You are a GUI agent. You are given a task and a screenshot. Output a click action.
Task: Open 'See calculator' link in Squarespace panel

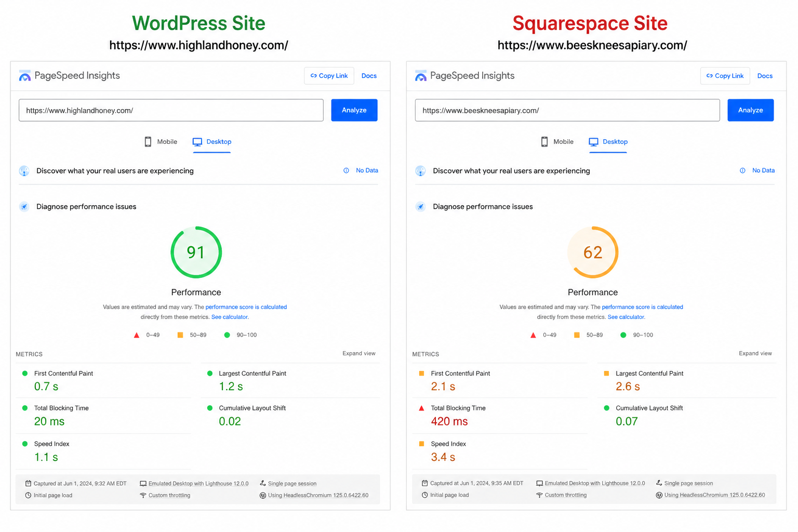626,317
